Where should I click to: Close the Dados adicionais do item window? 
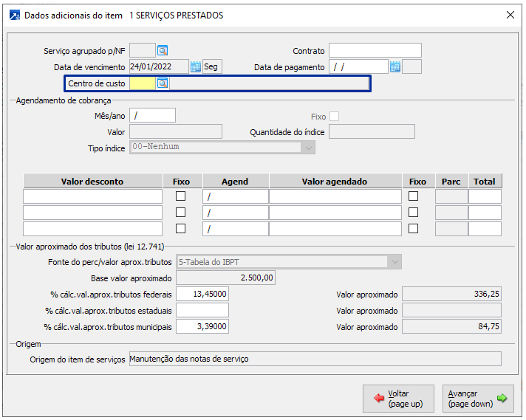510,15
